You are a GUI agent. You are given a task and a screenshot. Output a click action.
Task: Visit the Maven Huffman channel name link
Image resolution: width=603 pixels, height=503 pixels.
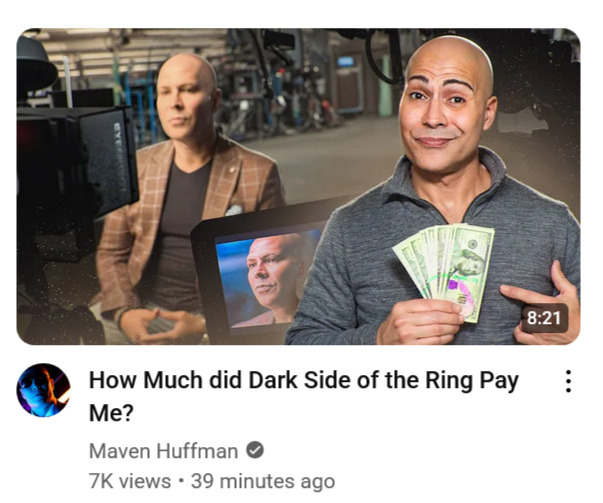point(163,451)
